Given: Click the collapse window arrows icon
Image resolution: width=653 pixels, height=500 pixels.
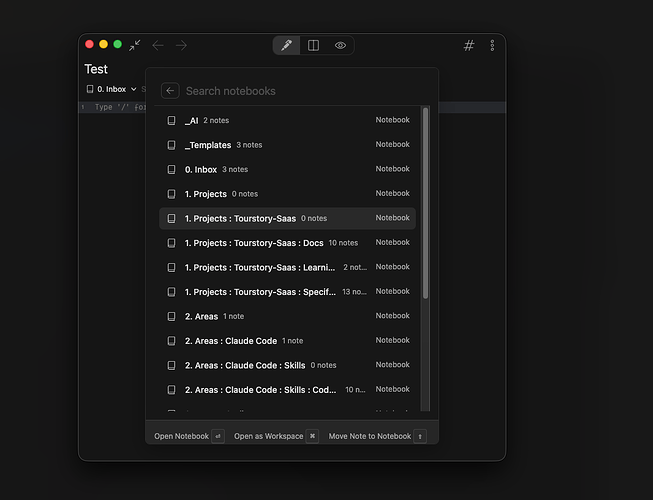Looking at the screenshot, I should (134, 45).
